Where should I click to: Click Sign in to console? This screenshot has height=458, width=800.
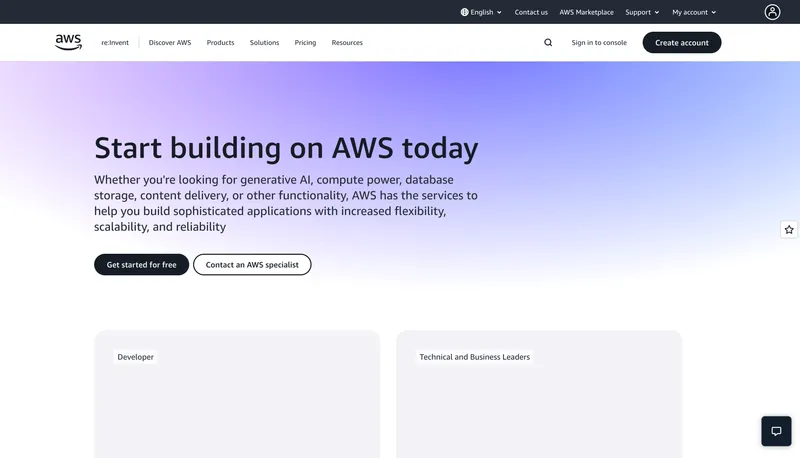(x=599, y=43)
